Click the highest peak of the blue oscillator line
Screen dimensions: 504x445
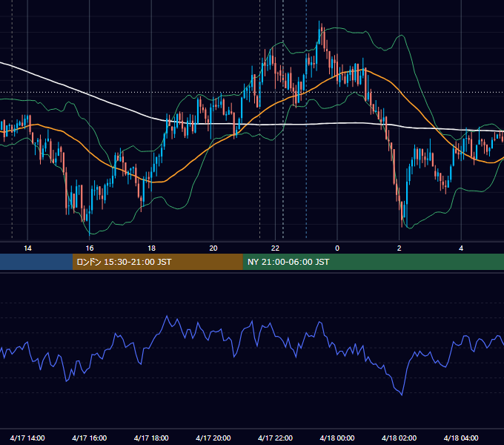pyautogui.click(x=167, y=316)
